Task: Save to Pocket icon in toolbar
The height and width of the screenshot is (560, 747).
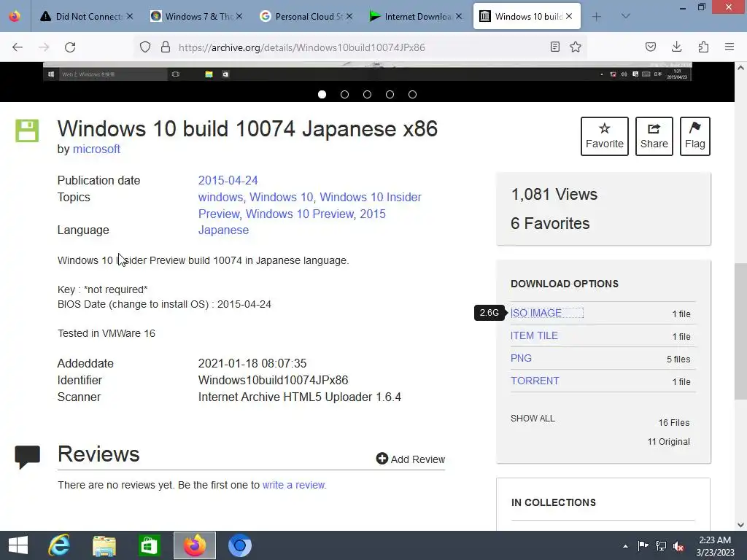Action: (x=651, y=47)
